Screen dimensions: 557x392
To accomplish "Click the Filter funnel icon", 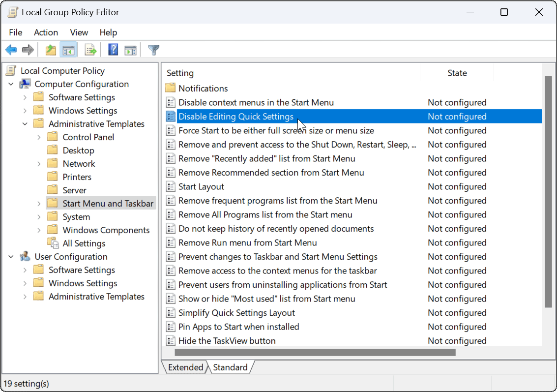I will coord(154,50).
